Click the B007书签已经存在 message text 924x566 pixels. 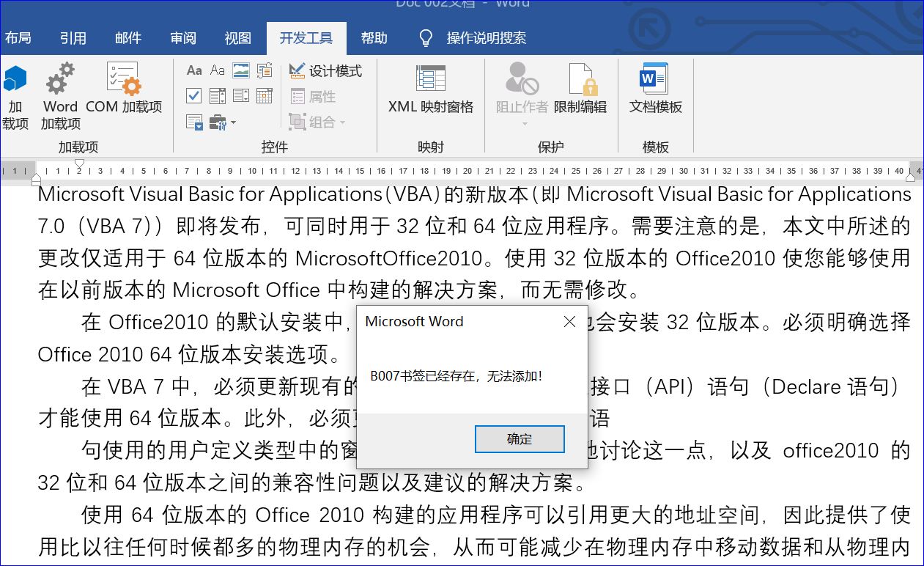point(457,376)
